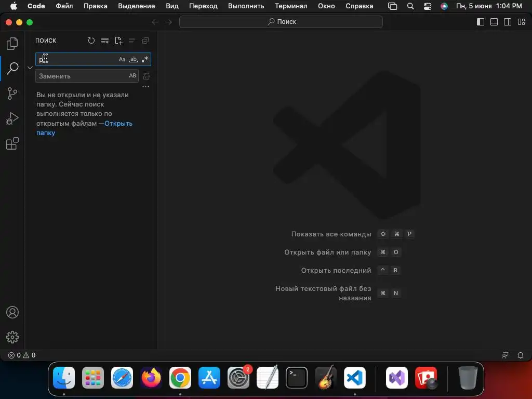The width and height of the screenshot is (532, 399).
Task: Open the Переход menu
Action: [203, 6]
